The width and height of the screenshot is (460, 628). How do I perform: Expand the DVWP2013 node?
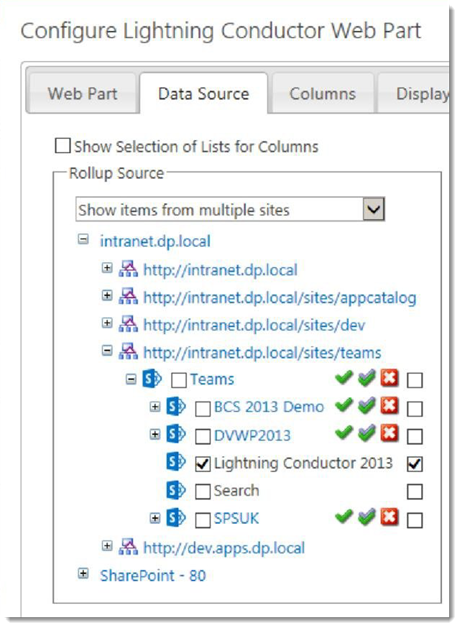click(x=155, y=434)
